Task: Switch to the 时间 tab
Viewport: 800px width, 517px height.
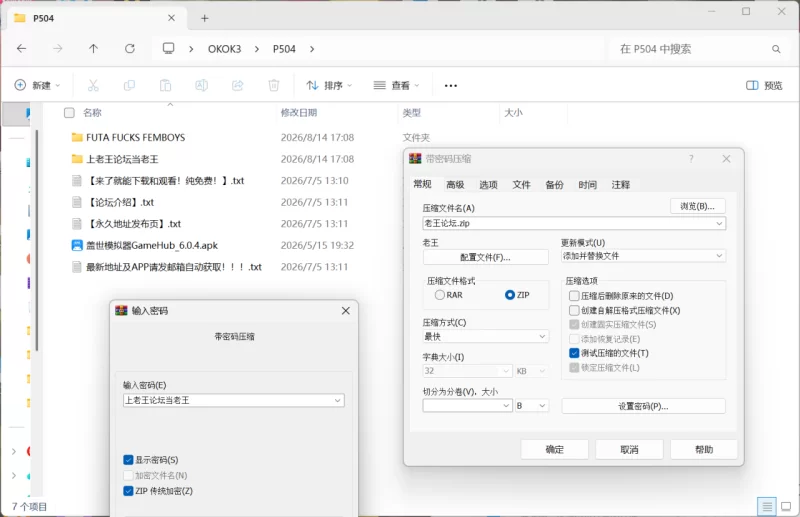Action: pos(587,185)
